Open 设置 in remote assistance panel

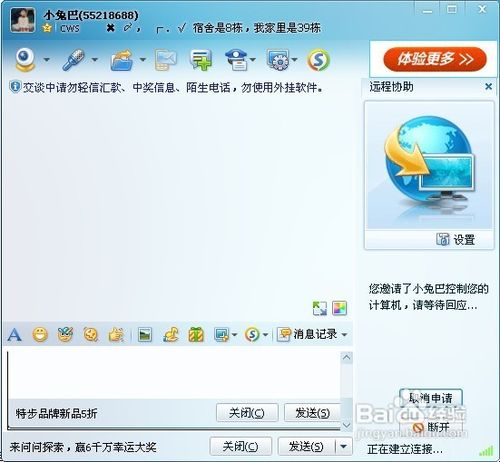pyautogui.click(x=456, y=239)
